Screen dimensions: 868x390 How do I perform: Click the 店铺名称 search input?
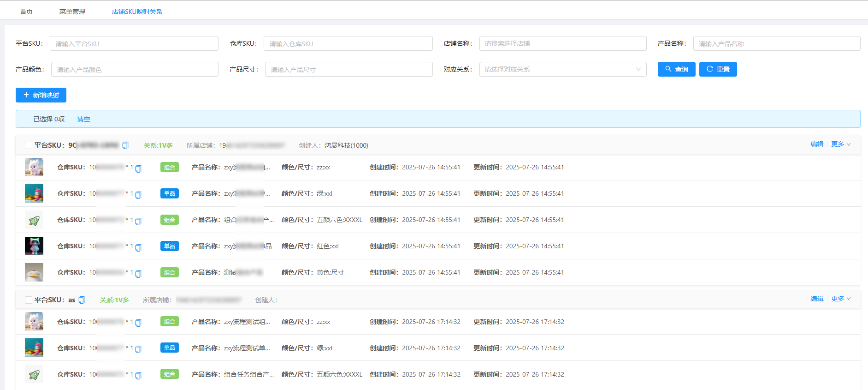562,43
